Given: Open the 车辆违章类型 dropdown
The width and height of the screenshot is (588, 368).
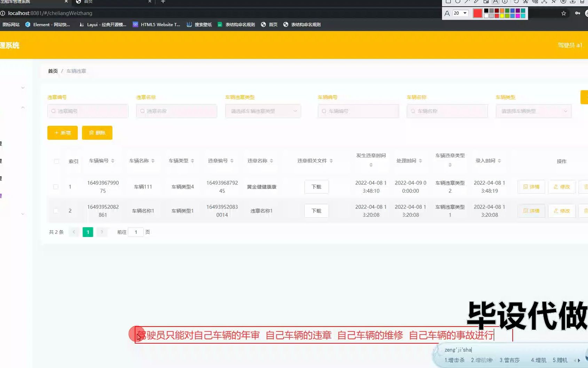Looking at the screenshot, I should point(263,111).
